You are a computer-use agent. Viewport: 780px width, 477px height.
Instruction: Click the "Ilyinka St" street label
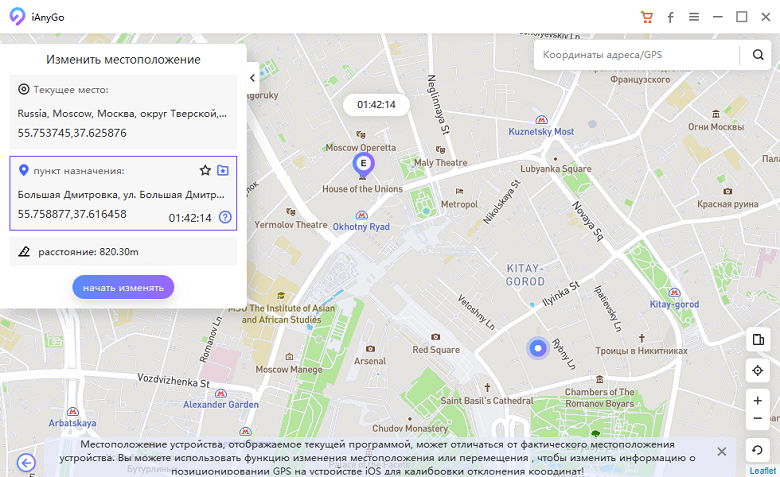tap(561, 293)
